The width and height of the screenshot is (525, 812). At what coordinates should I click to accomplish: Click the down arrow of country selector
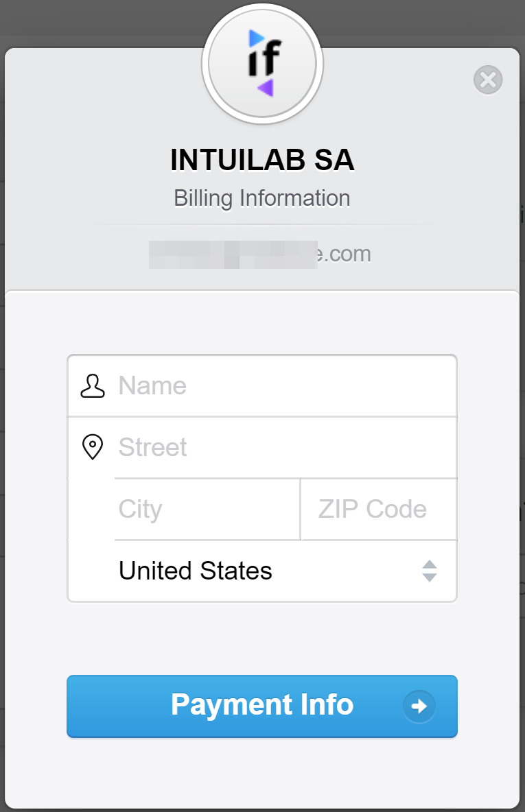[430, 577]
